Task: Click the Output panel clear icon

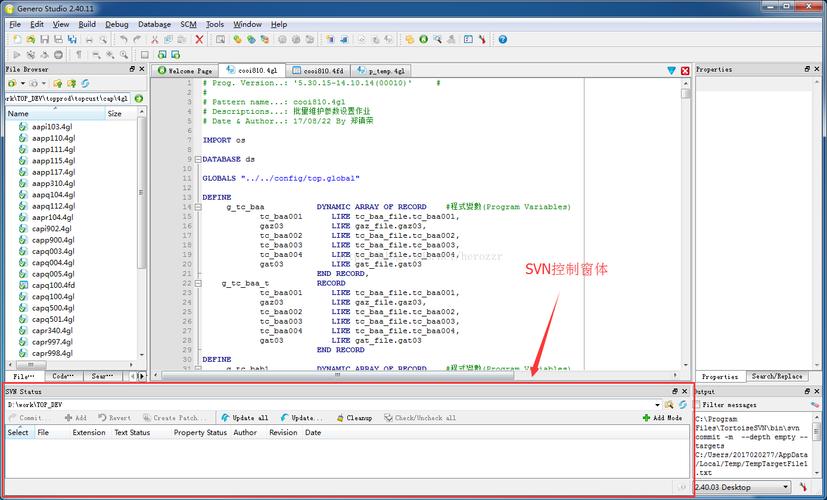Action: pyautogui.click(x=815, y=405)
